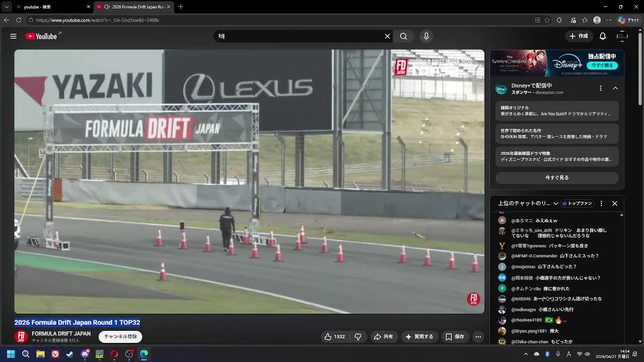This screenshot has height=362, width=644.
Task: Click the 作成 create button
Action: point(579,36)
